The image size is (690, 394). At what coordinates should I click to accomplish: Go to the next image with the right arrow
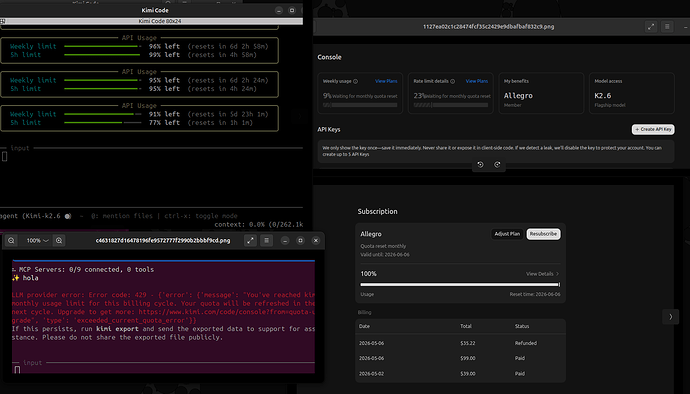(671, 317)
